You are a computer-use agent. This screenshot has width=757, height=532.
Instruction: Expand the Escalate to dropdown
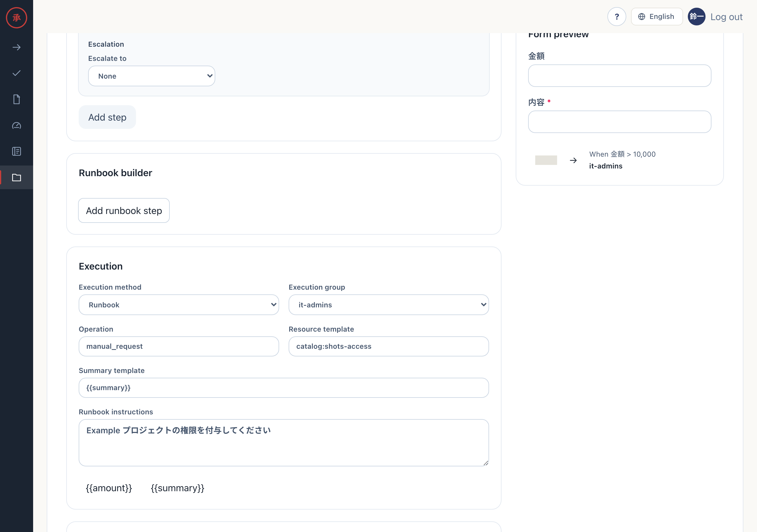(x=152, y=76)
